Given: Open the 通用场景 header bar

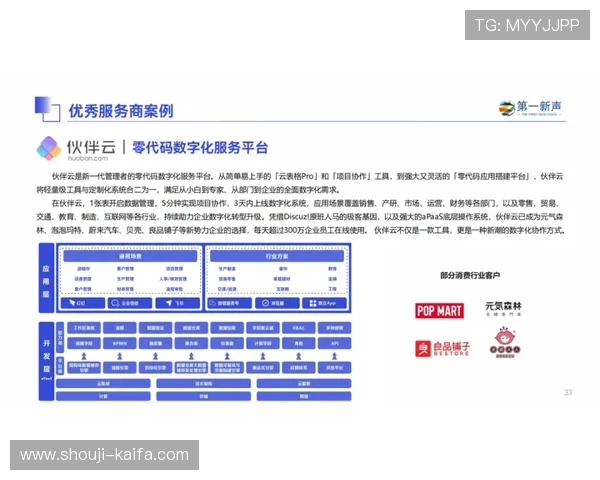Looking at the screenshot, I should click(x=130, y=256).
